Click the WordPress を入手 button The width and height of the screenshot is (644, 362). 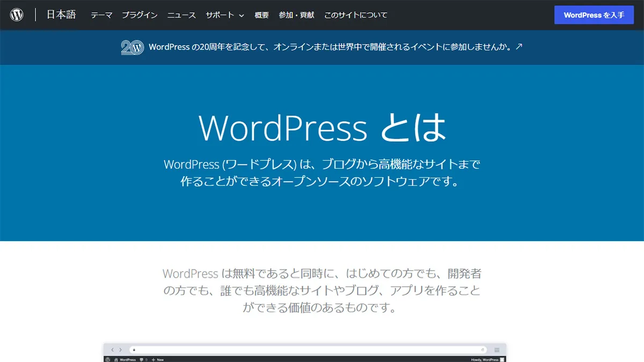pyautogui.click(x=594, y=15)
